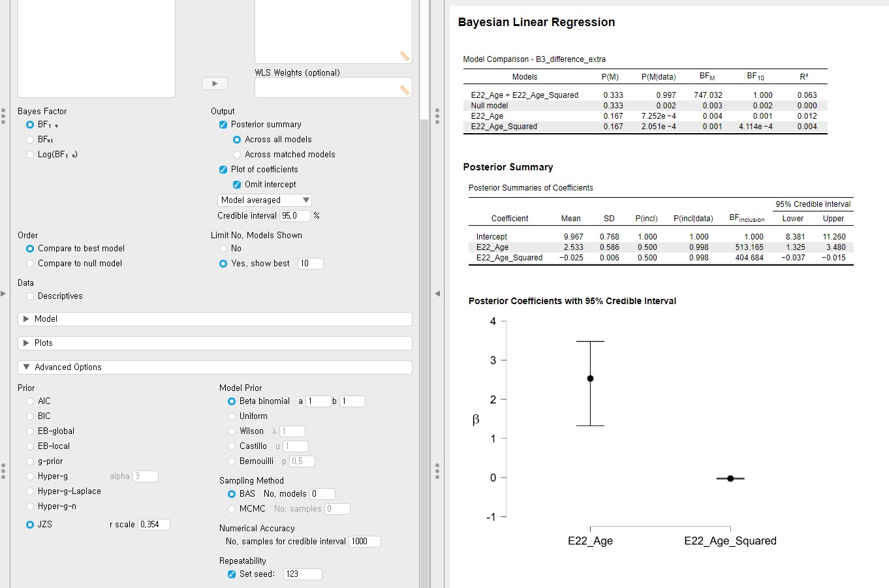Pick MCMC sampling method
The height and width of the screenshot is (588, 889).
[232, 509]
